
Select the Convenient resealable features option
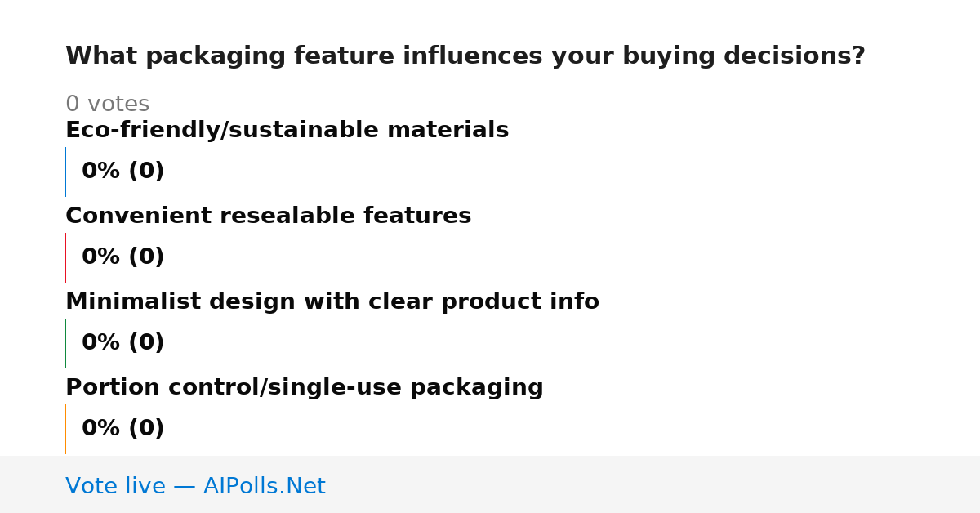pyautogui.click(x=268, y=216)
